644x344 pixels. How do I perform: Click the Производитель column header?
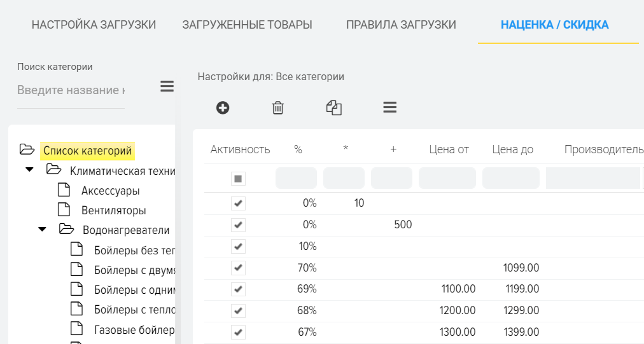603,149
